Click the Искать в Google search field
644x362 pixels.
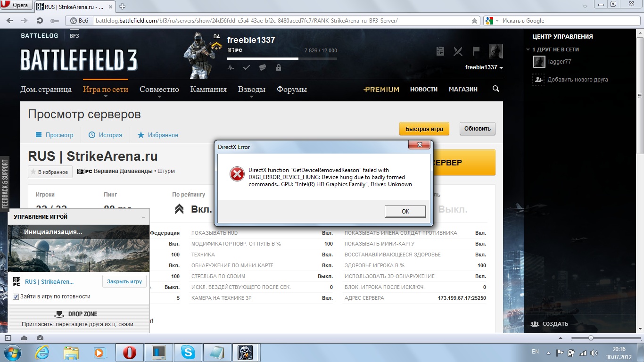(570, 21)
